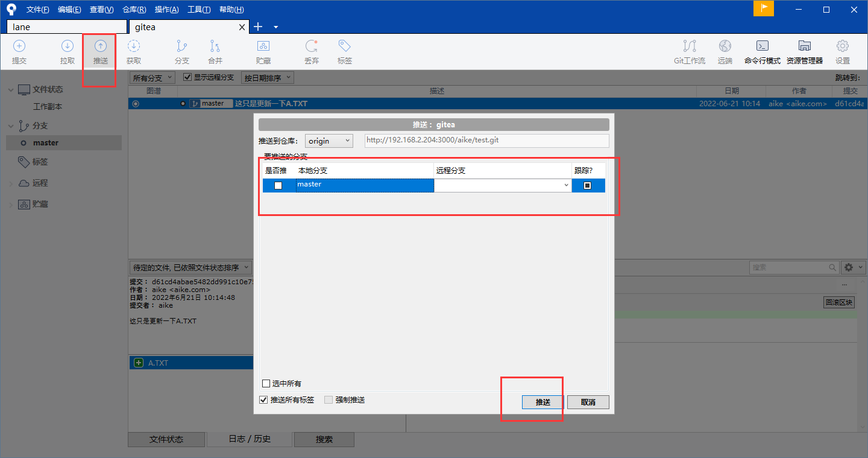Switch to the 搜索 bottom tab

coord(324,439)
